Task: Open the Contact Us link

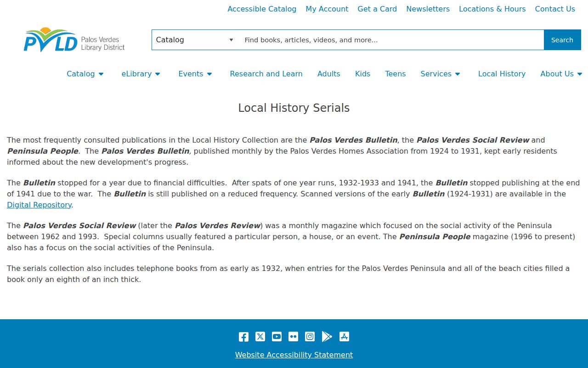Action: point(555,9)
